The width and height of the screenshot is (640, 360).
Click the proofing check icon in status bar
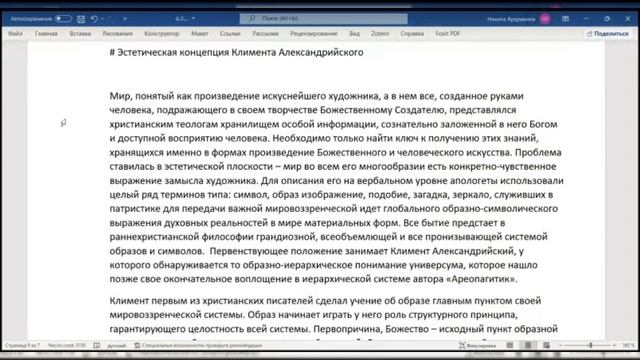tap(97, 345)
